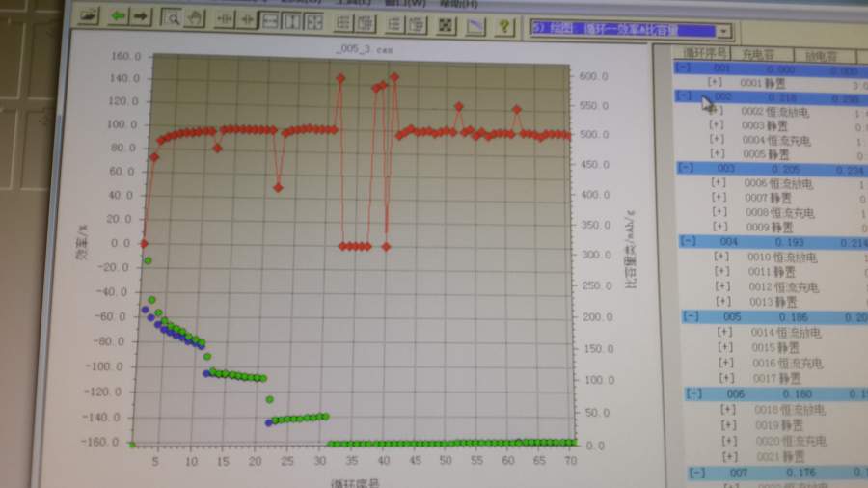Screen dimensions: 868x488
Task: Click the plot type combo box selection
Action: tap(623, 29)
